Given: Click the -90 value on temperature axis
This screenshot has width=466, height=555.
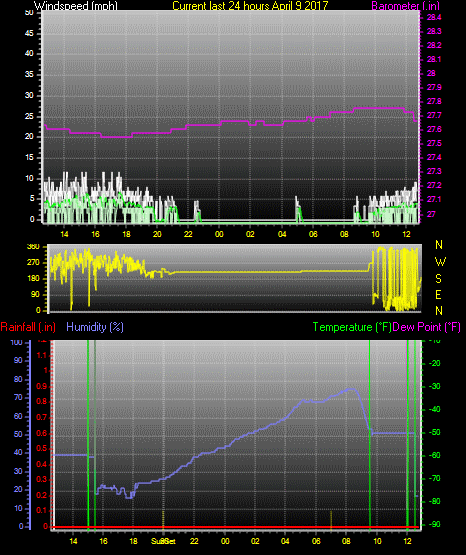Looking at the screenshot, I should point(434,525).
